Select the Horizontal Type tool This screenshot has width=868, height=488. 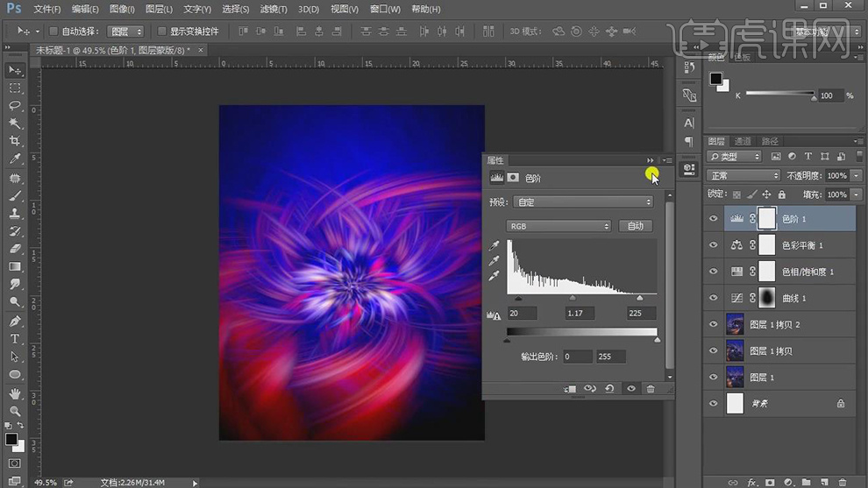click(x=15, y=338)
